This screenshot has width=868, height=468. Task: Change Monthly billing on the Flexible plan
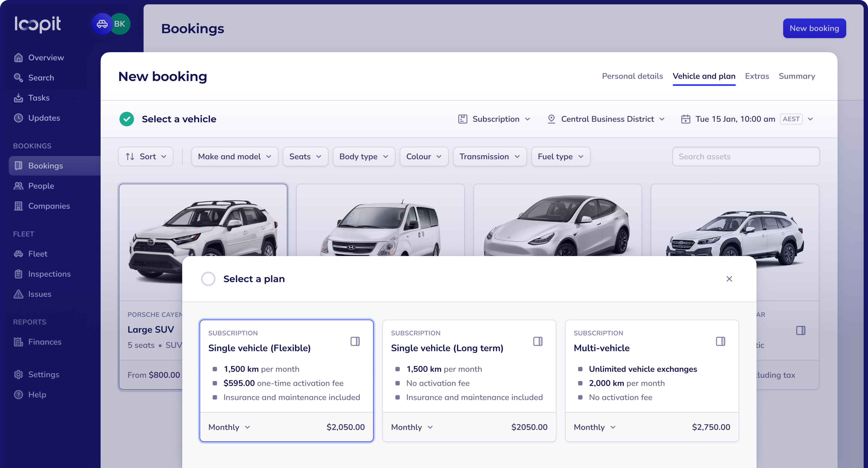click(x=229, y=427)
